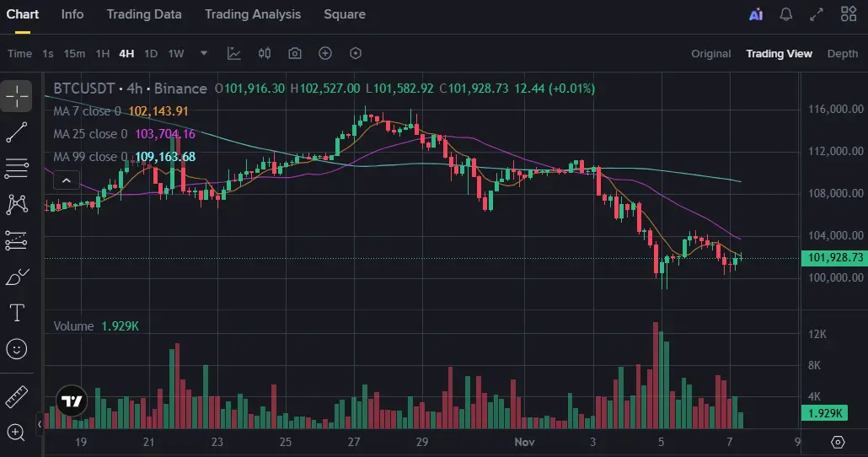Click the 12K volume axis label
Viewport: 868px width, 457px height.
tap(817, 334)
